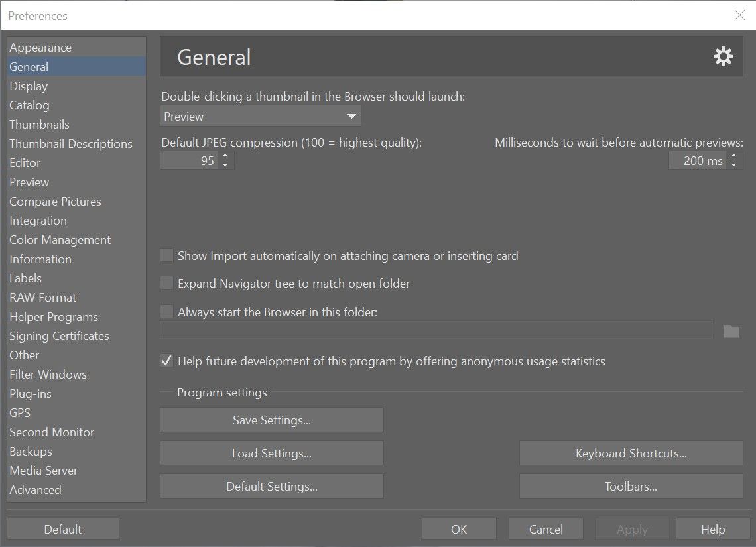Decrease JPEG compression with down arrow
The image size is (756, 547).
[225, 164]
